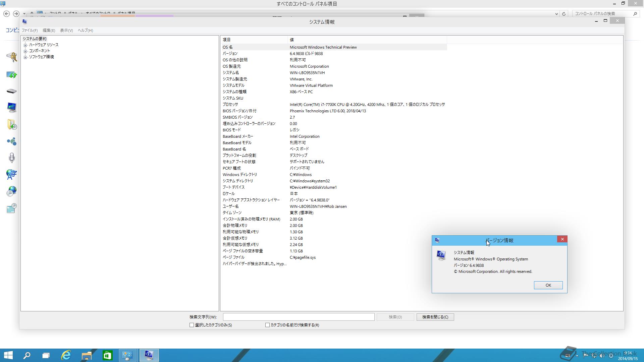The width and height of the screenshot is (644, 362).
Task: Open the ヘルプ(H) menu
Action: 85,31
